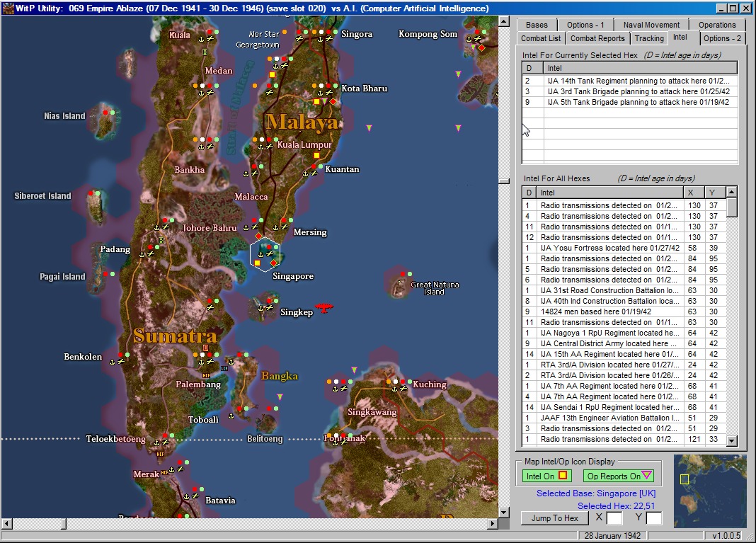The width and height of the screenshot is (756, 543).
Task: Open the Bases tab
Action: click(536, 25)
